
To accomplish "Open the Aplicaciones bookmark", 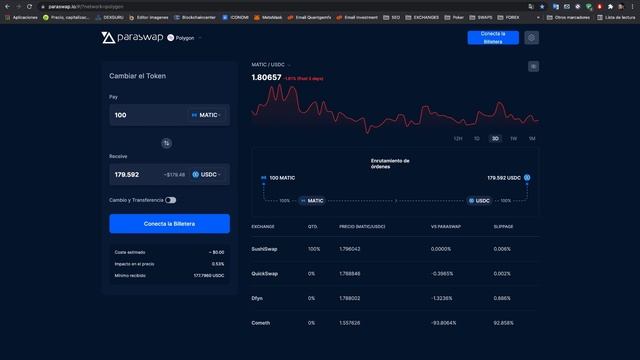I will click(21, 18).
